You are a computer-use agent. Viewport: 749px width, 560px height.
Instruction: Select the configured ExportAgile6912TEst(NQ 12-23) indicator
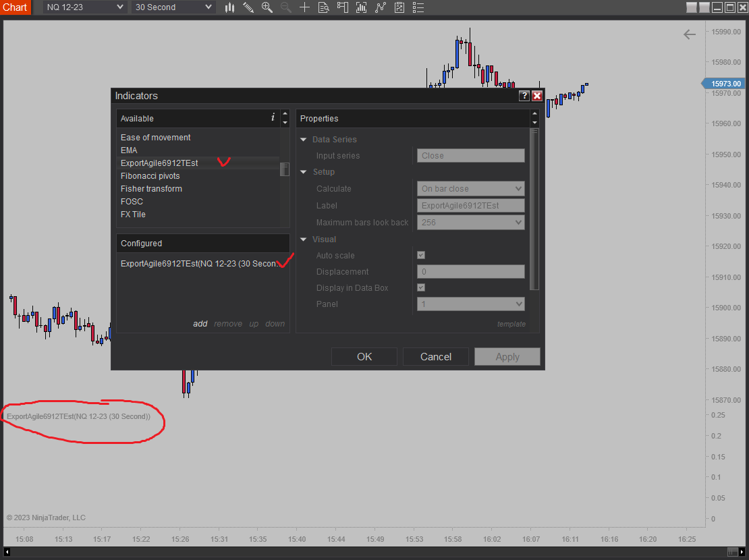(x=200, y=263)
